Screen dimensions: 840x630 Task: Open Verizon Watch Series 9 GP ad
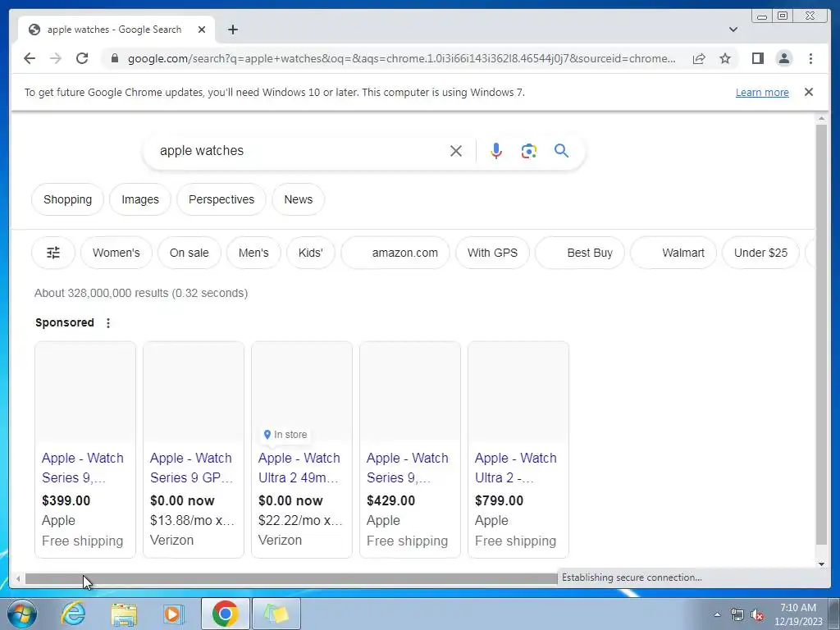click(191, 468)
